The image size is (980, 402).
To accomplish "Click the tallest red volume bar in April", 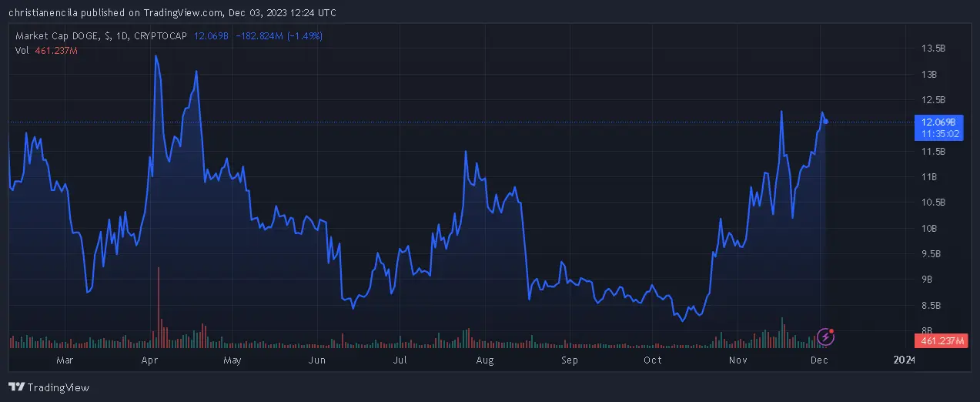I will (158, 308).
